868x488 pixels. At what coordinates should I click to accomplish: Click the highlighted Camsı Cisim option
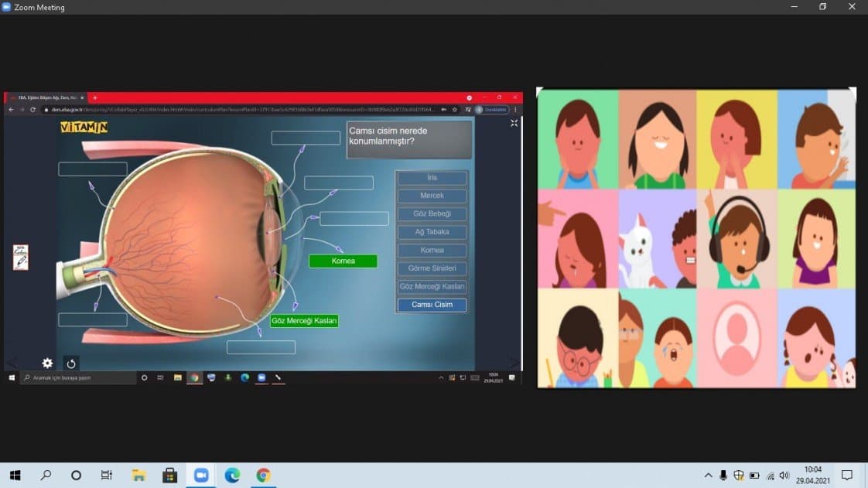(432, 305)
